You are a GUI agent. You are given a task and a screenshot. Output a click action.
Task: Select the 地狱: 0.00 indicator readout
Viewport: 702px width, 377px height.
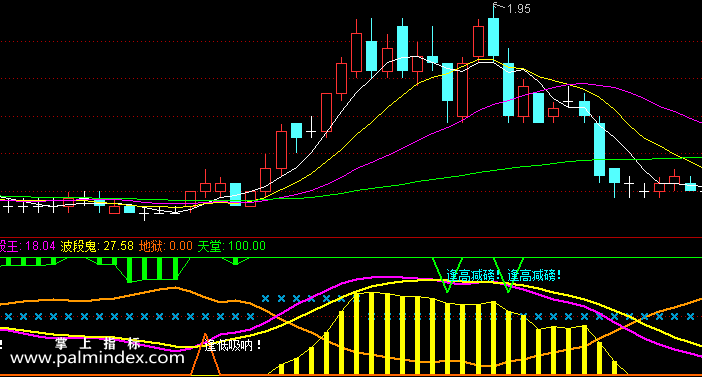click(x=166, y=246)
